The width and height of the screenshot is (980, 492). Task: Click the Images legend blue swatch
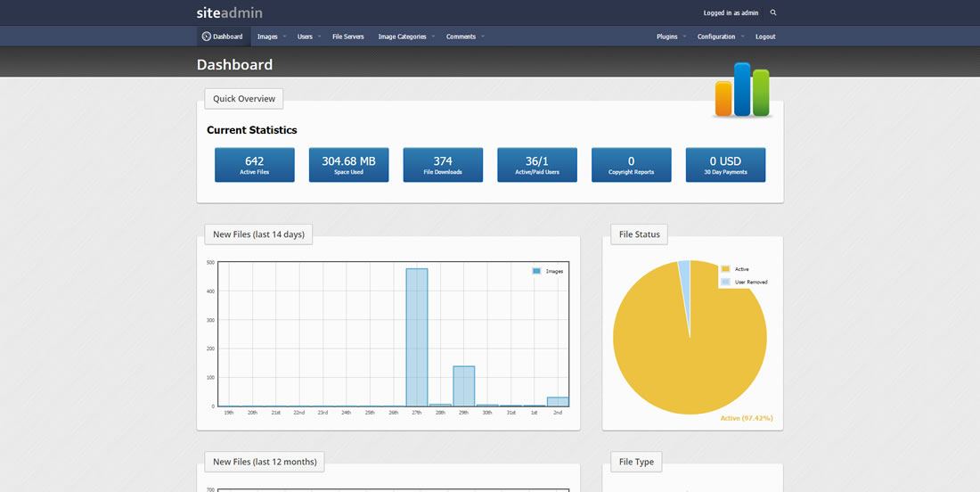(536, 271)
